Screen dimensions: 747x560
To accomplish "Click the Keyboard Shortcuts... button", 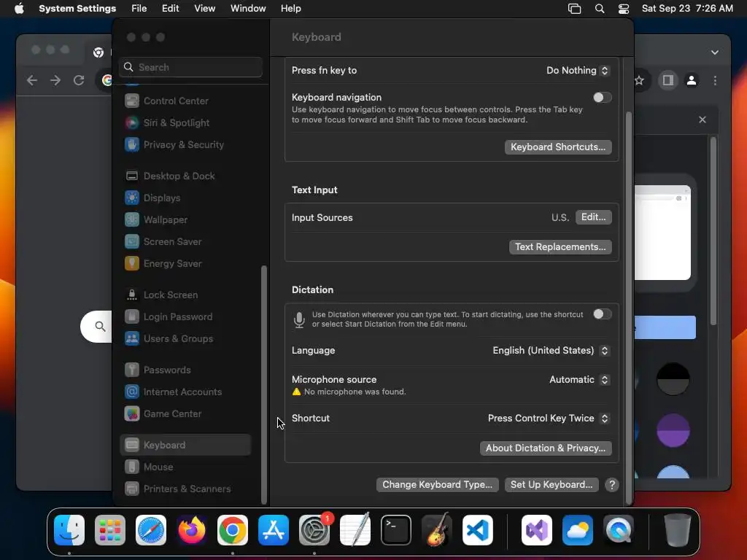I will [x=558, y=147].
